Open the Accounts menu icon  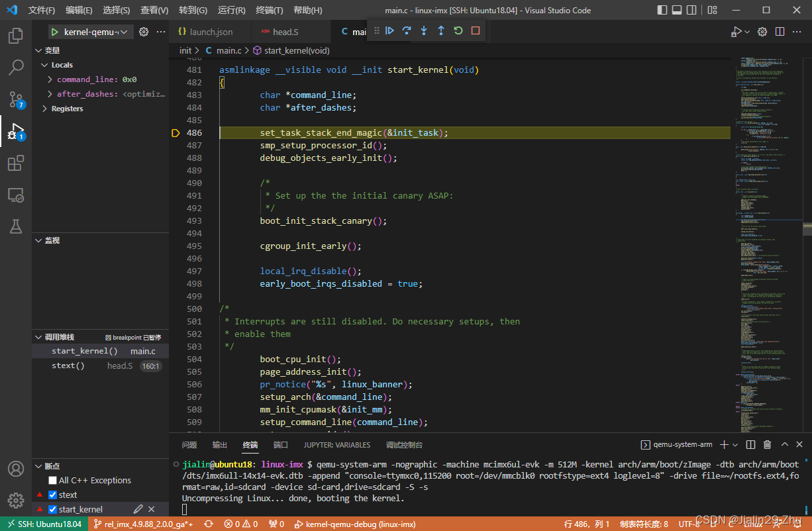coord(16,469)
